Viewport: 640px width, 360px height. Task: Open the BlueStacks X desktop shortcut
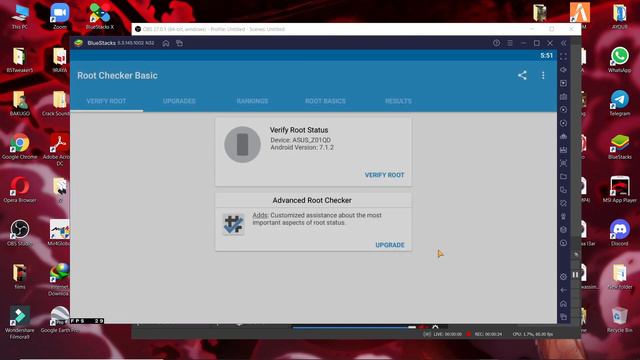100,16
